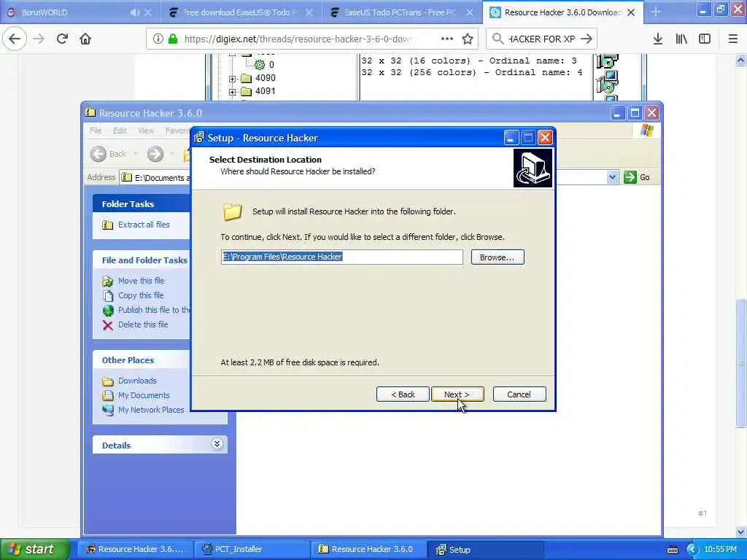Select tree item 0 with gear icon
Image resolution: width=747 pixels, height=560 pixels.
[x=265, y=65]
